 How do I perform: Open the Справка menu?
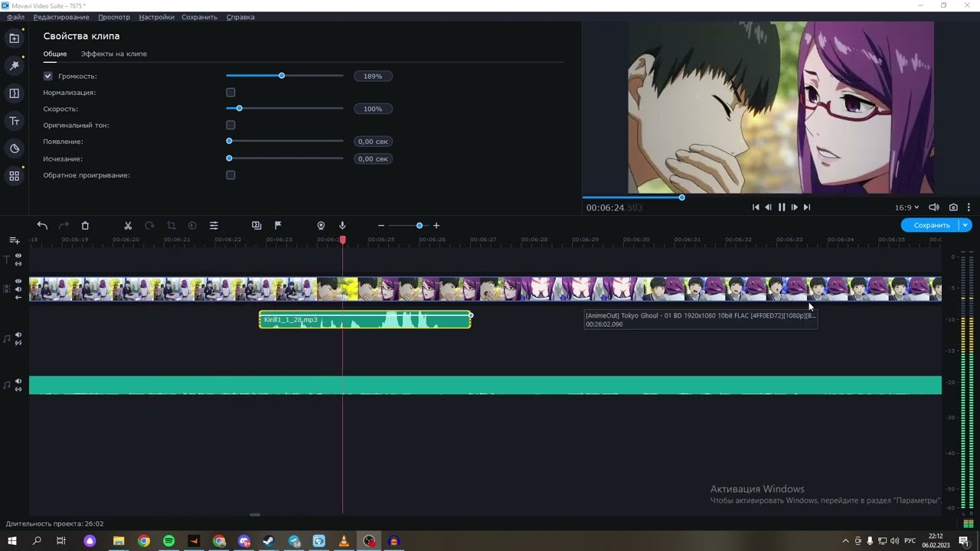coord(240,17)
